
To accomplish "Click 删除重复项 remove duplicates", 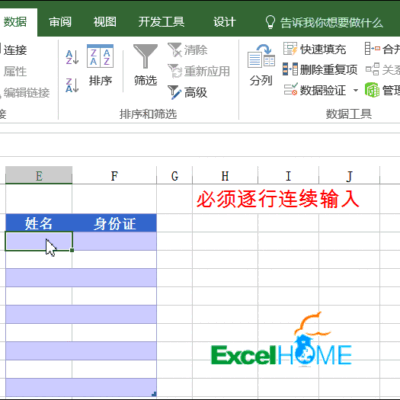I will pyautogui.click(x=320, y=69).
